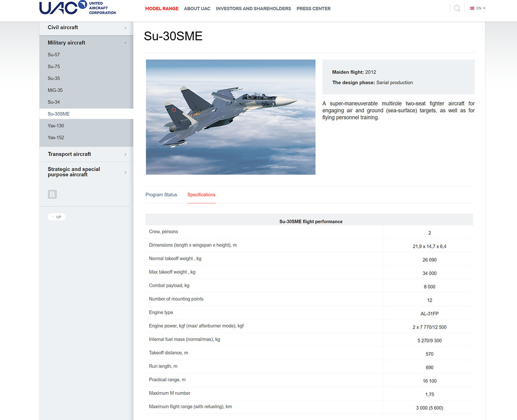Click the VK social network icon in sidebar
517x420 pixels.
click(x=52, y=194)
